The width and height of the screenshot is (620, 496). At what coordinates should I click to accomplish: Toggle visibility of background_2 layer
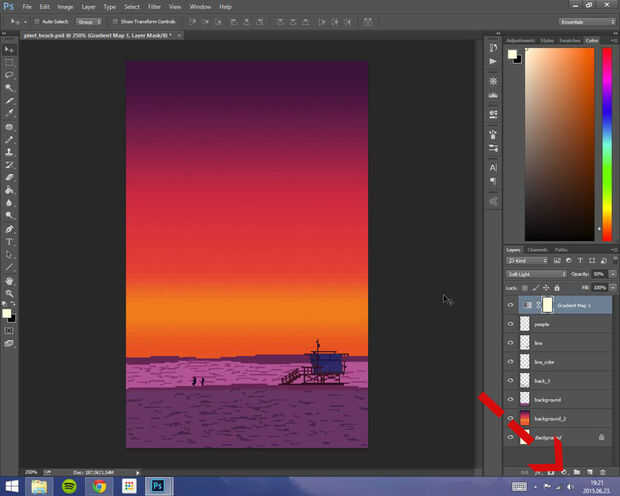coord(510,418)
